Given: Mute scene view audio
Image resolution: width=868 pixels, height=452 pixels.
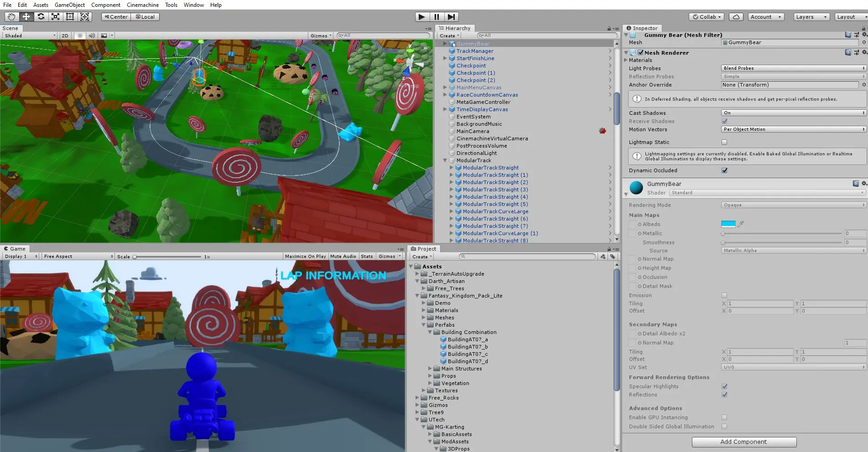Looking at the screenshot, I should point(92,35).
